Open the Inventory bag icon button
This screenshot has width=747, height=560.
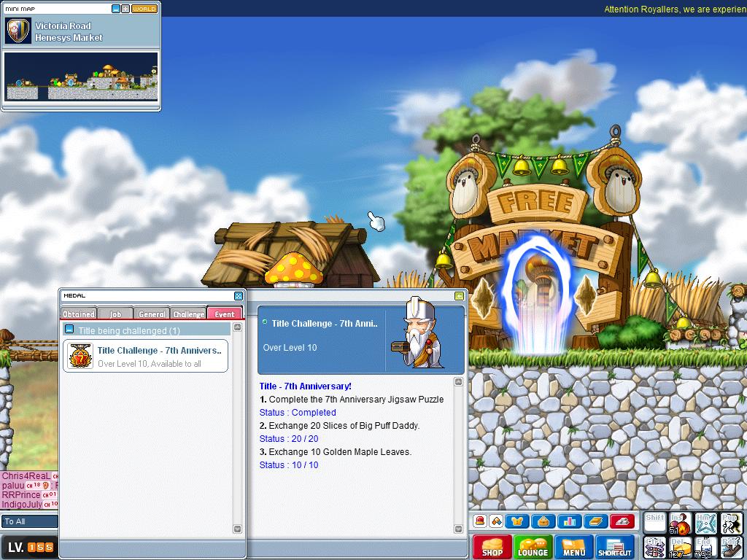543,521
